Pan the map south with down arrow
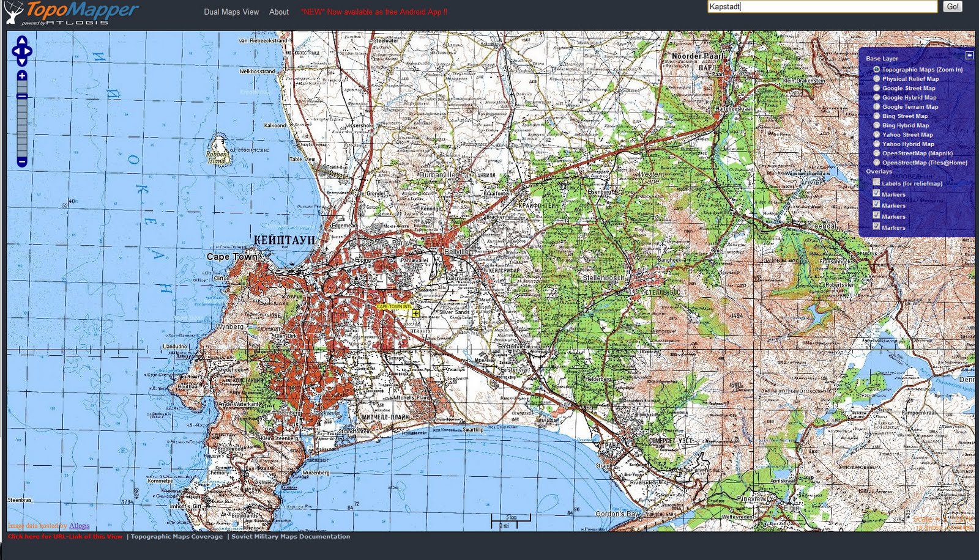This screenshot has height=560, width=979. pyautogui.click(x=22, y=62)
